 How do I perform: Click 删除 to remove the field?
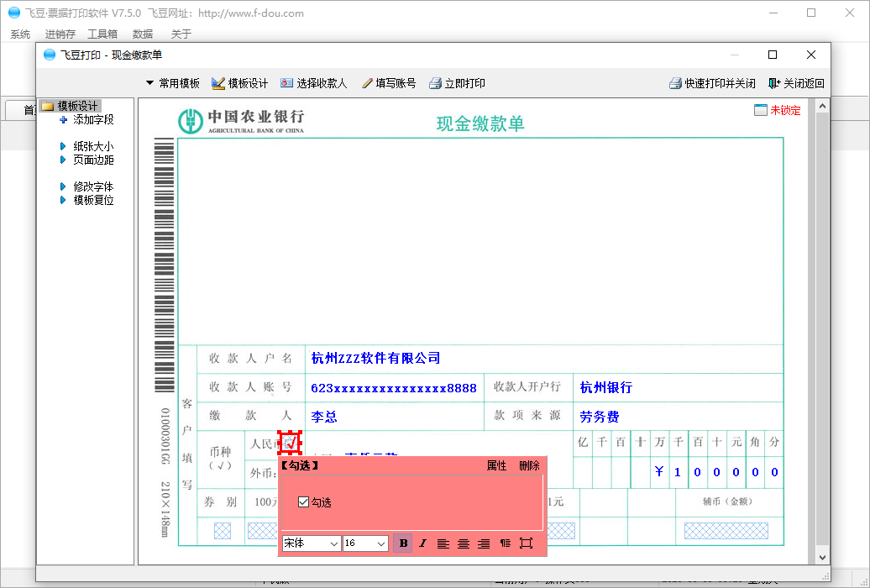tap(529, 465)
